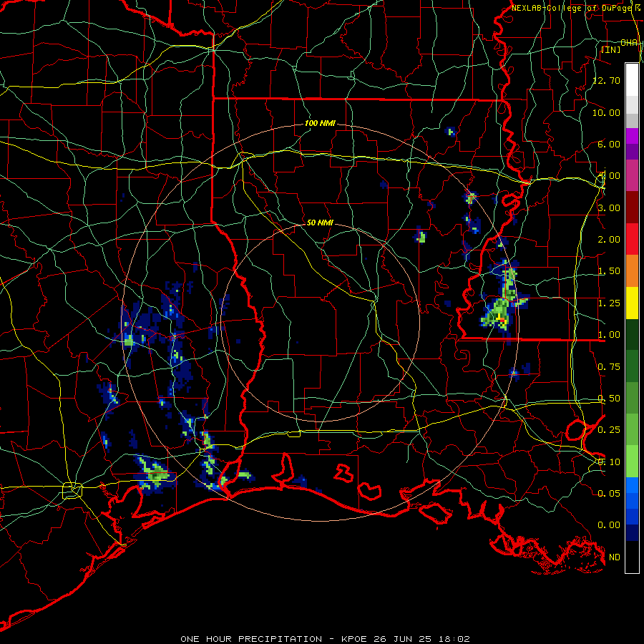Viewport: 644px width, 644px height.
Task: Select the light blue legend swatch
Action: [x=632, y=485]
